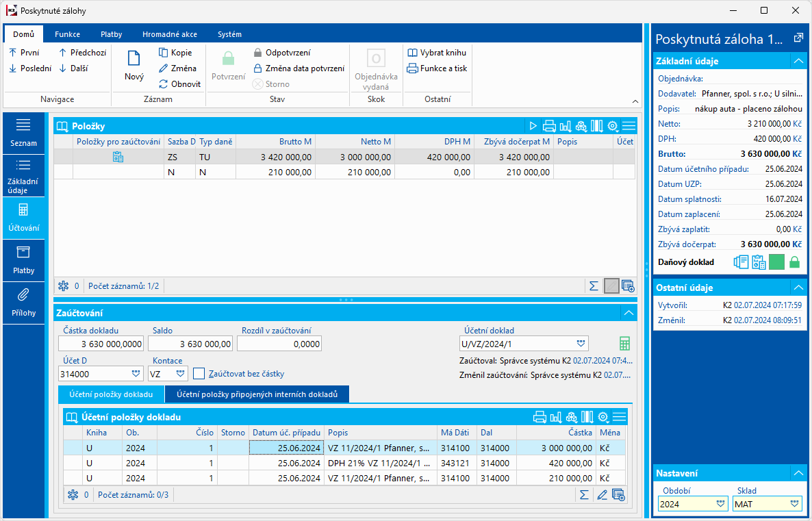The height and width of the screenshot is (521, 812).
Task: Click the print icon in Položky header
Action: (549, 126)
